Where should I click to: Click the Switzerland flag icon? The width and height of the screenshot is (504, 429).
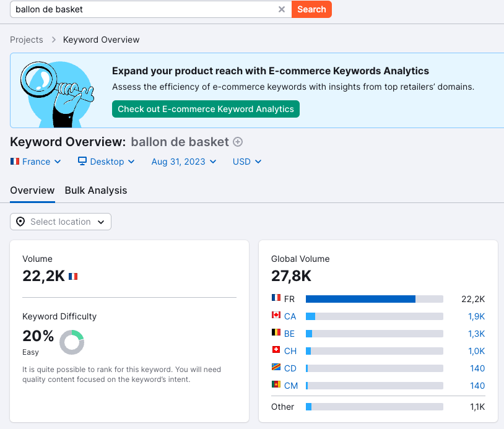coord(276,350)
